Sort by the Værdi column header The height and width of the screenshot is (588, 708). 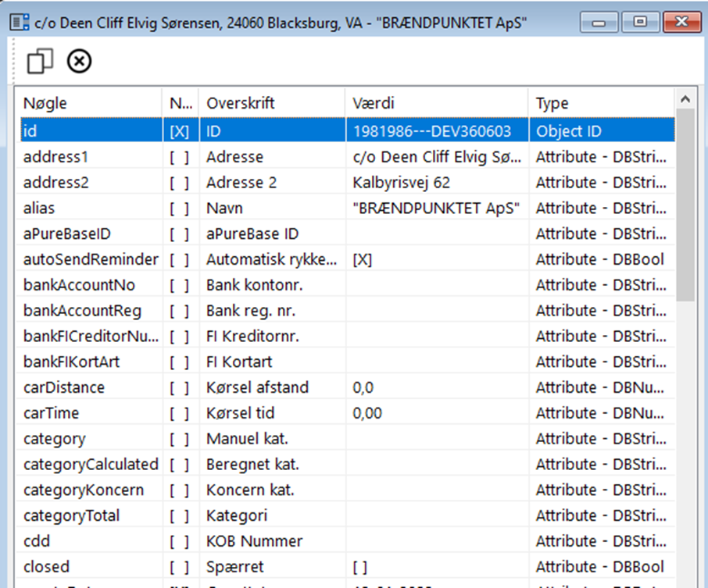(437, 103)
